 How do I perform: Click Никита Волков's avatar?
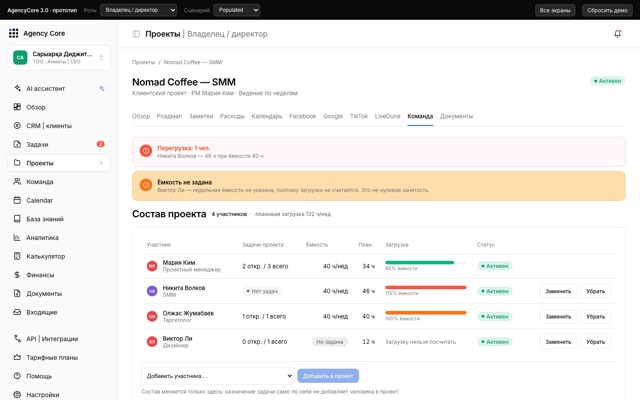[x=152, y=291]
